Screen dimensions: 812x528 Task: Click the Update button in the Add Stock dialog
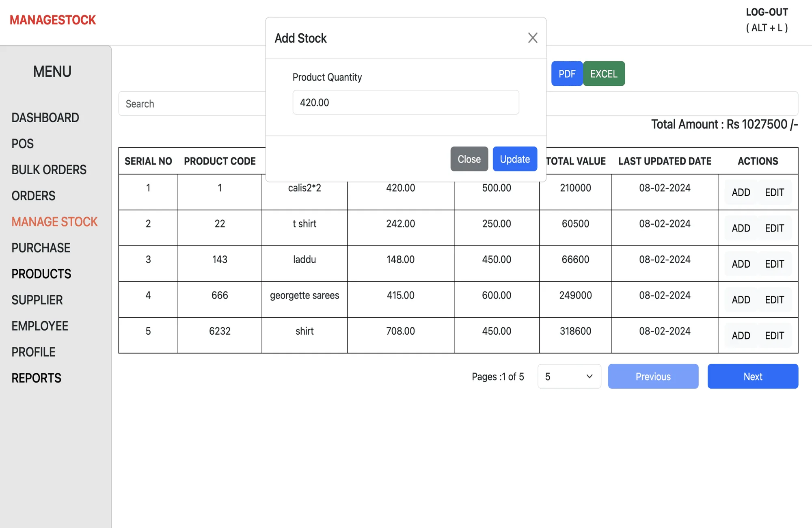click(x=515, y=159)
